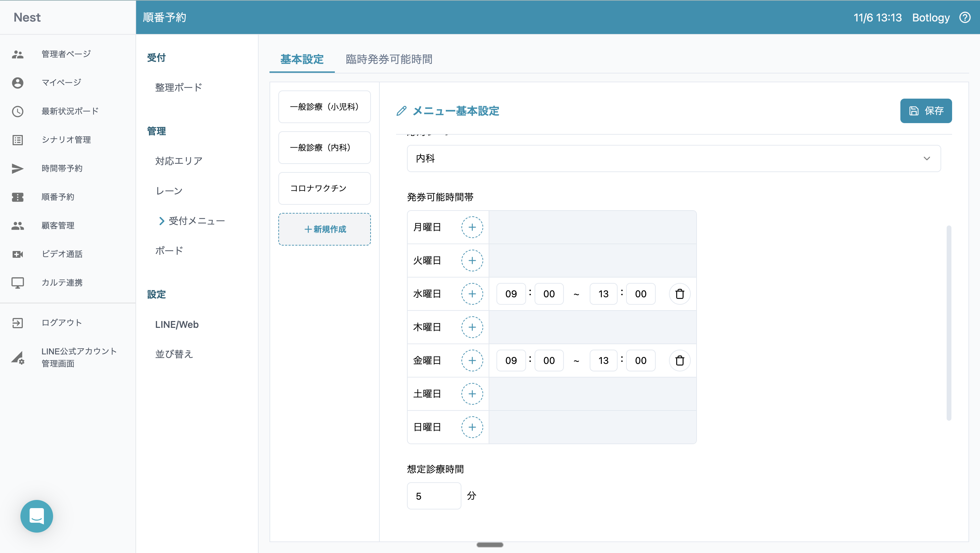Select the 基本設定 tab
This screenshot has height=553, width=980.
click(x=302, y=59)
